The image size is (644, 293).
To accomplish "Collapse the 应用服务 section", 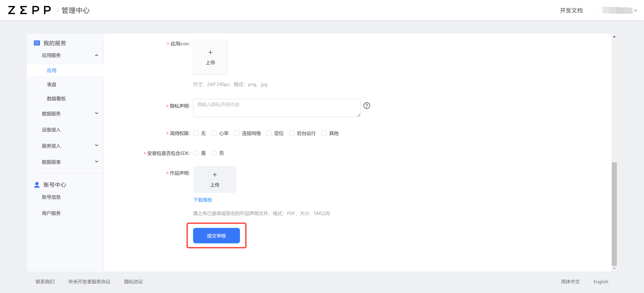I will pyautogui.click(x=96, y=55).
